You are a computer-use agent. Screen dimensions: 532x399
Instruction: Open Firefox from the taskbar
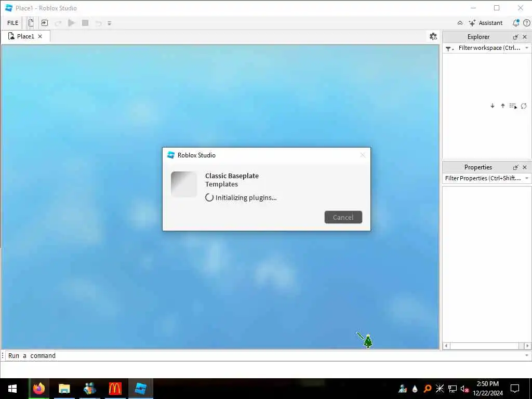click(38, 389)
